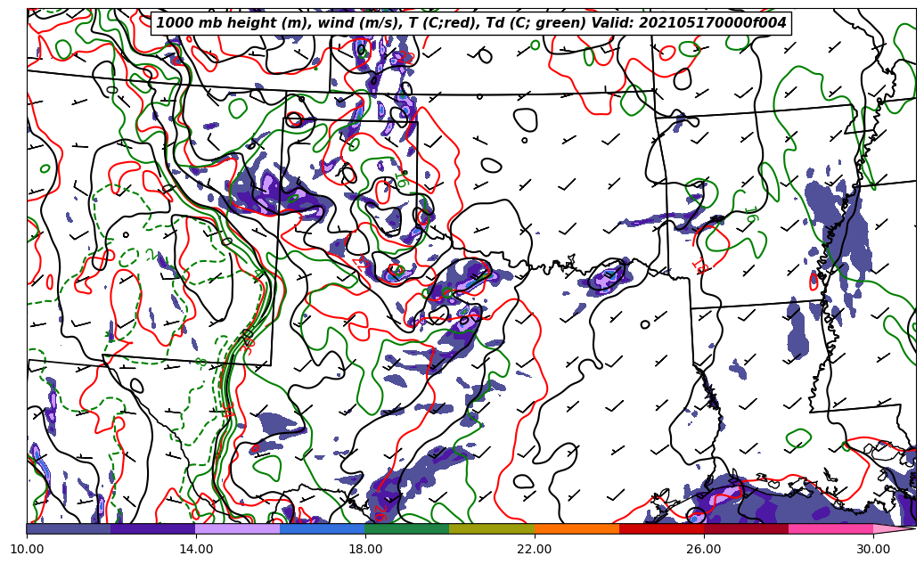Pick the light lavender 14–16 colorbar segment
The image size is (924, 564).
pyautogui.click(x=238, y=528)
